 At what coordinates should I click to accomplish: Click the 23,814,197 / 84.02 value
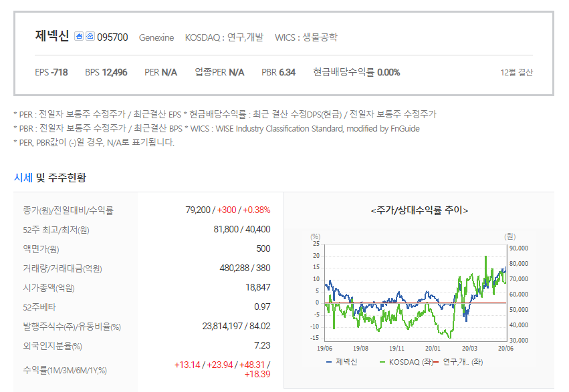(x=236, y=326)
